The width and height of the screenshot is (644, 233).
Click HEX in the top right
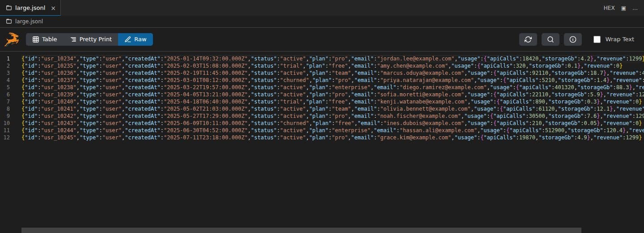609,8
